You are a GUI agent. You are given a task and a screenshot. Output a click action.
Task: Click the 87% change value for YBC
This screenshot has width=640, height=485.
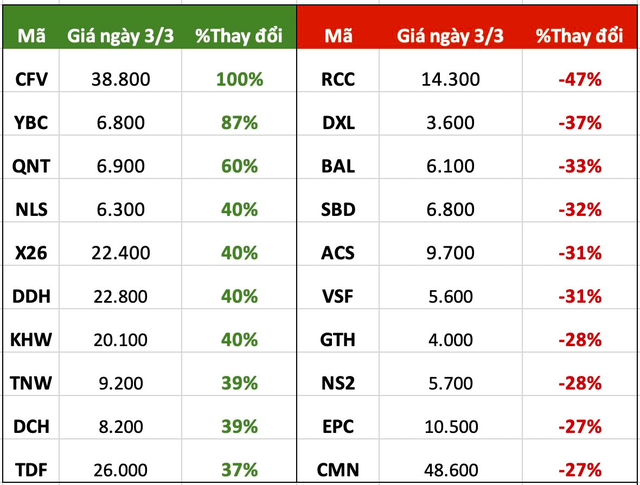(x=239, y=122)
